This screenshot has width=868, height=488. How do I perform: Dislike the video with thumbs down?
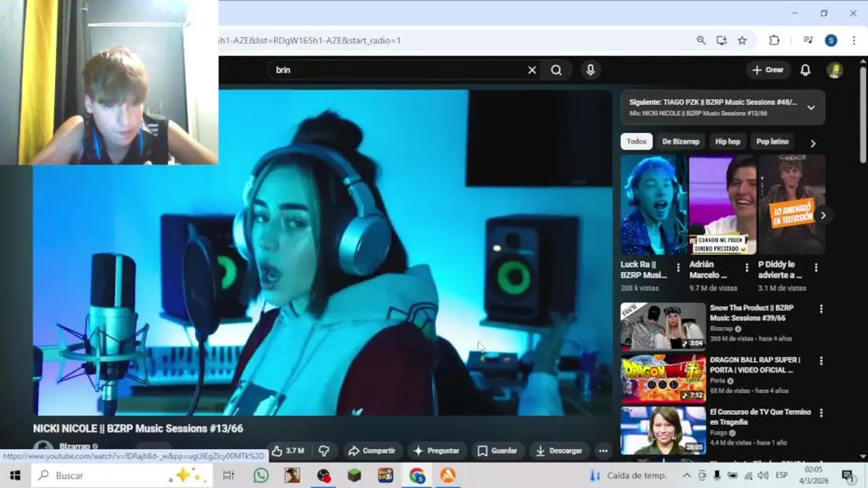point(324,451)
